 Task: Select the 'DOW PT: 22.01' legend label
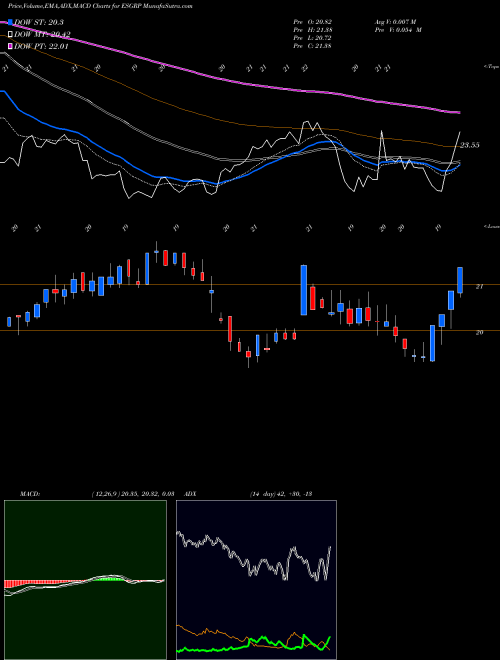pos(41,46)
